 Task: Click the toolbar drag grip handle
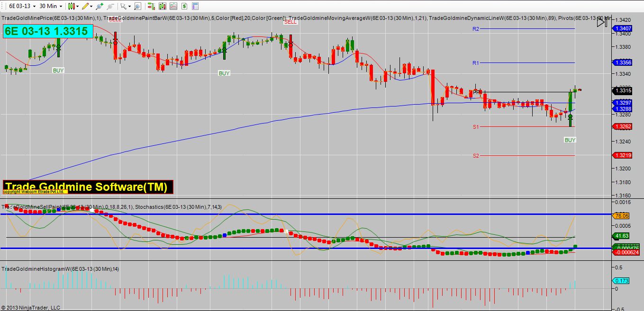pos(2,6)
